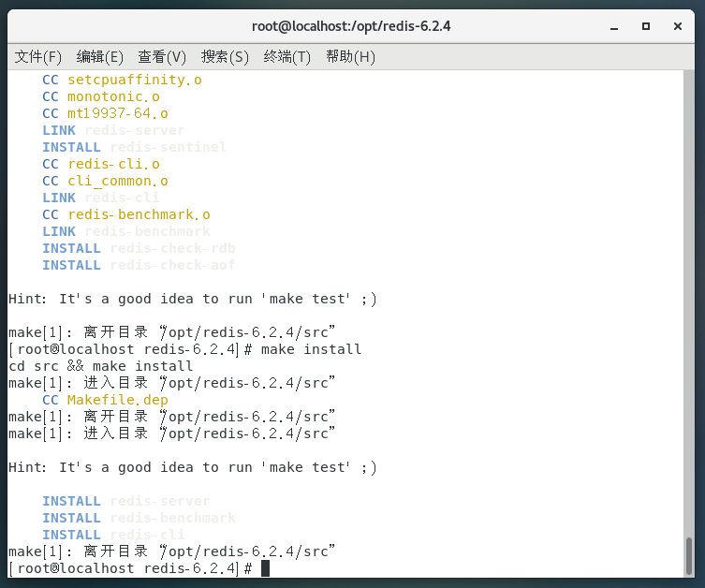The image size is (705, 588).
Task: Click the faded 'redis-sentinel' install line
Action: pos(135,147)
